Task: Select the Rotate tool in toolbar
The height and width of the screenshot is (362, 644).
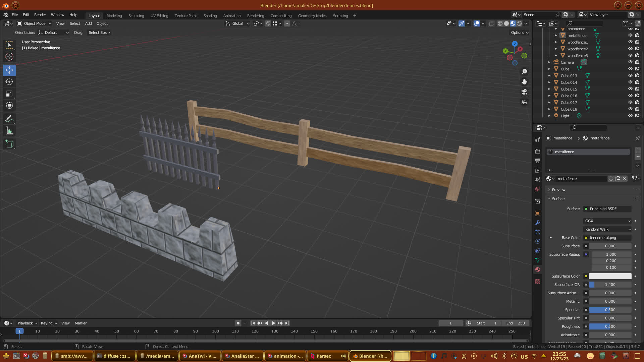Action: pyautogui.click(x=9, y=82)
